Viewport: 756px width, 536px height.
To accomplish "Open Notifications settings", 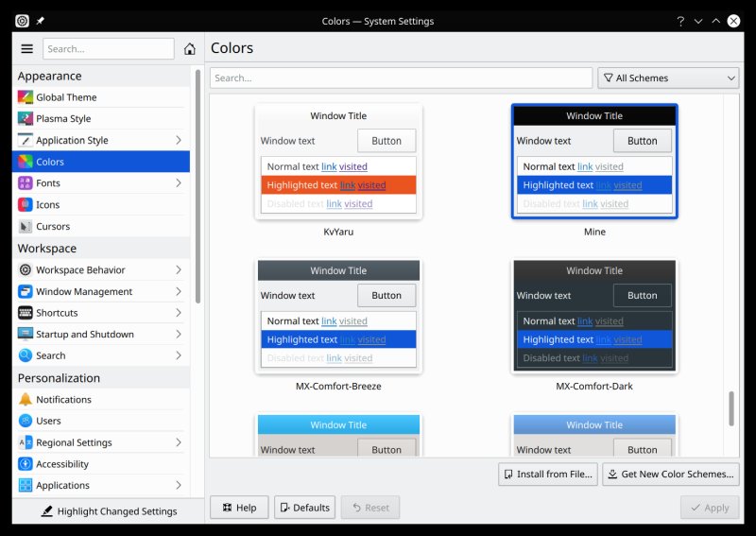I will tap(63, 400).
